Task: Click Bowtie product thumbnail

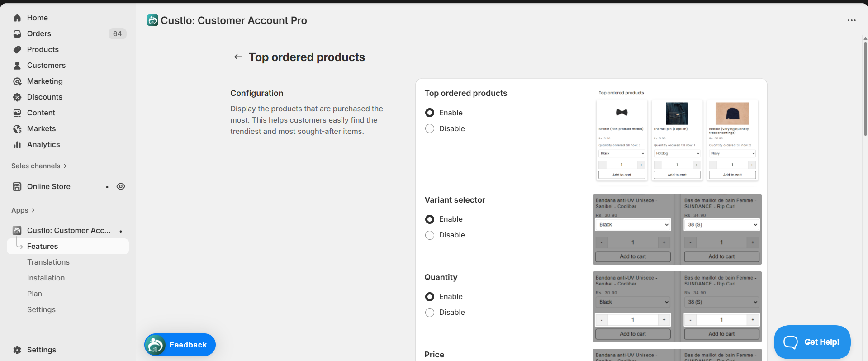Action: (621, 113)
